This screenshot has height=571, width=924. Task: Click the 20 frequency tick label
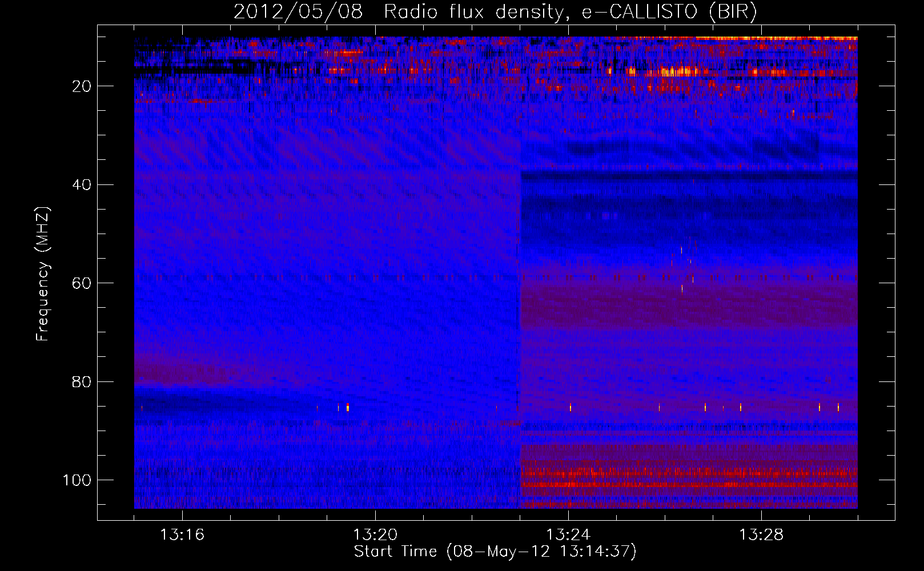pos(82,86)
